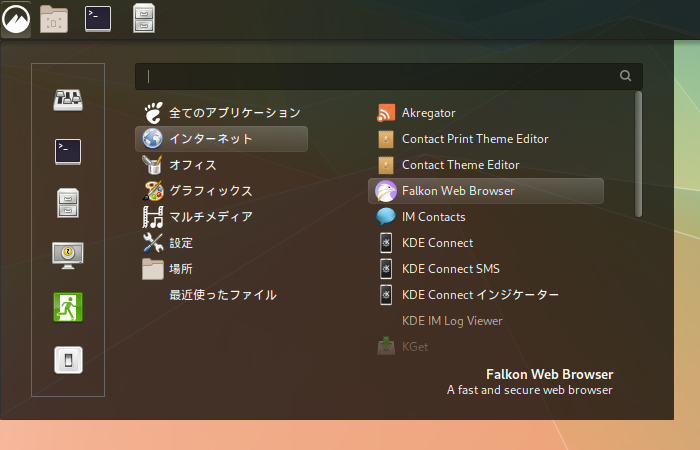Click the palette graphics category icon
700x450 pixels.
(153, 191)
